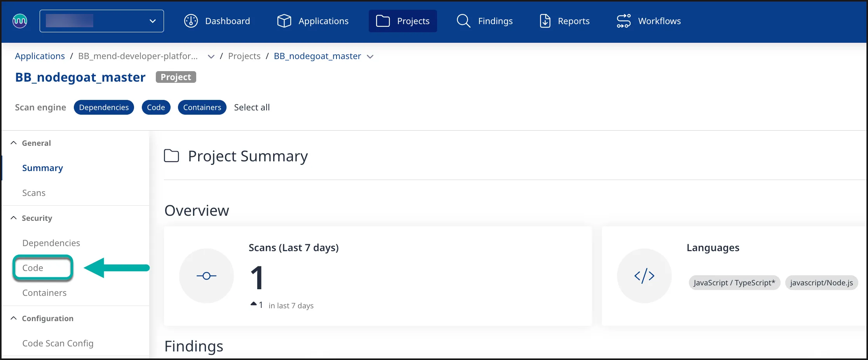Image resolution: width=868 pixels, height=360 pixels.
Task: Toggle the Dependencies scan engine filter
Action: [x=104, y=107]
